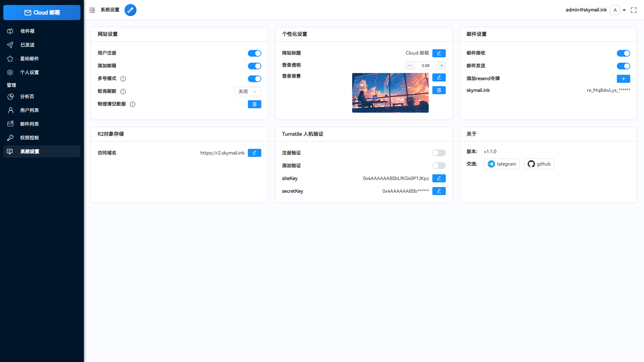Viewport: 644px width, 362px height.
Task: Decrease 登录透明 value with minus
Action: [410, 65]
